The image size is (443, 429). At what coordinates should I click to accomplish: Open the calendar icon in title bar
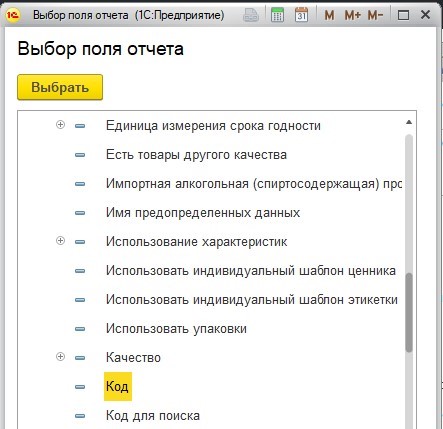coord(301,15)
